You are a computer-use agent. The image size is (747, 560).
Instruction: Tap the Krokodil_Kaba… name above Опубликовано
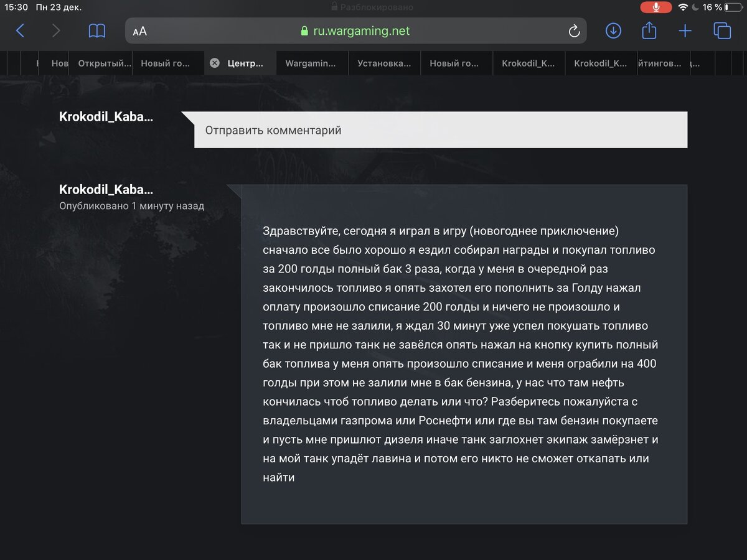106,190
